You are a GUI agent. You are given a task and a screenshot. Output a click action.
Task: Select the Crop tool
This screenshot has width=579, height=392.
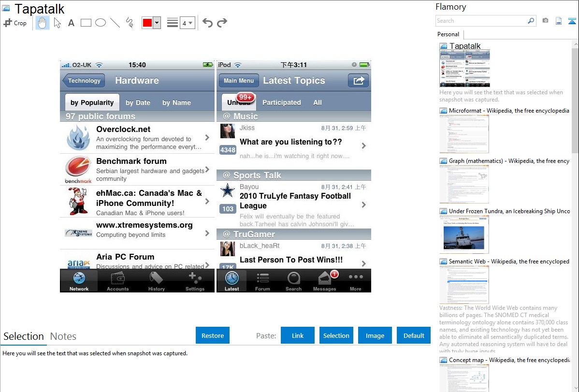(15, 23)
